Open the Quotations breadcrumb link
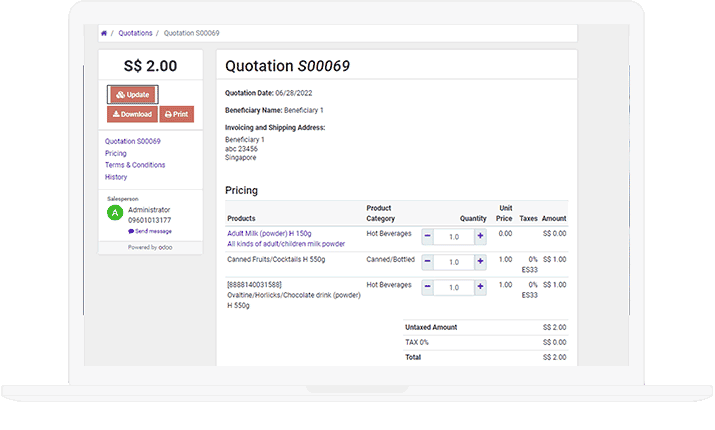Screen dimensions: 715x430 click(135, 33)
